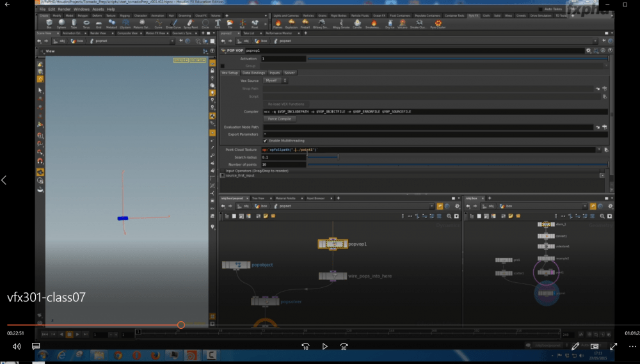Select the Torus shelf tool
The width and height of the screenshot is (640, 364).
tap(86, 24)
